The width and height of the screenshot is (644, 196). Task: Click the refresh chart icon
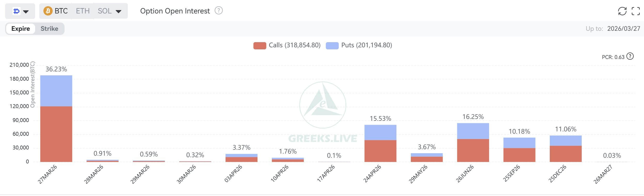coord(622,11)
